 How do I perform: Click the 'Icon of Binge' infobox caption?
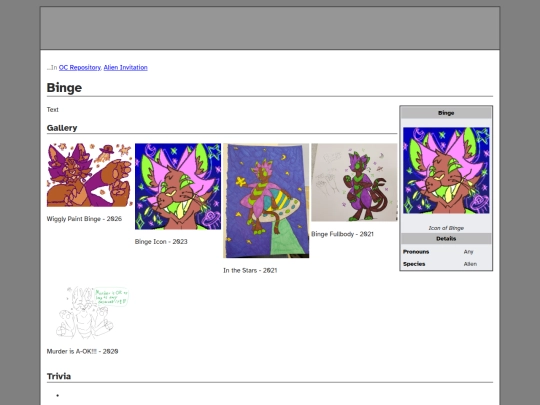(x=446, y=228)
